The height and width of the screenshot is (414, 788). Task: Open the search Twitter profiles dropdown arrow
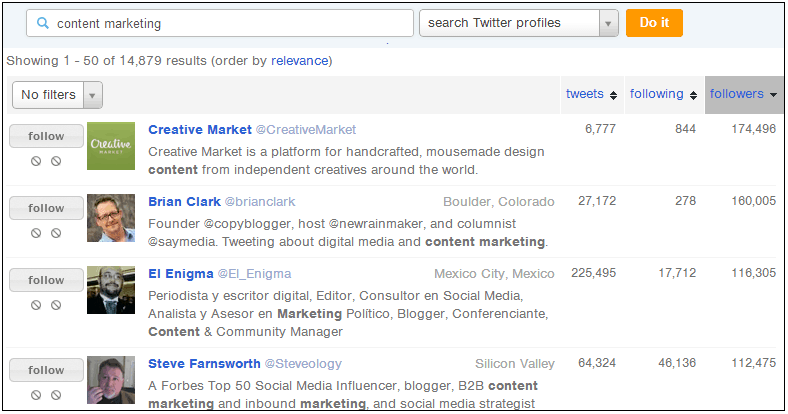609,23
